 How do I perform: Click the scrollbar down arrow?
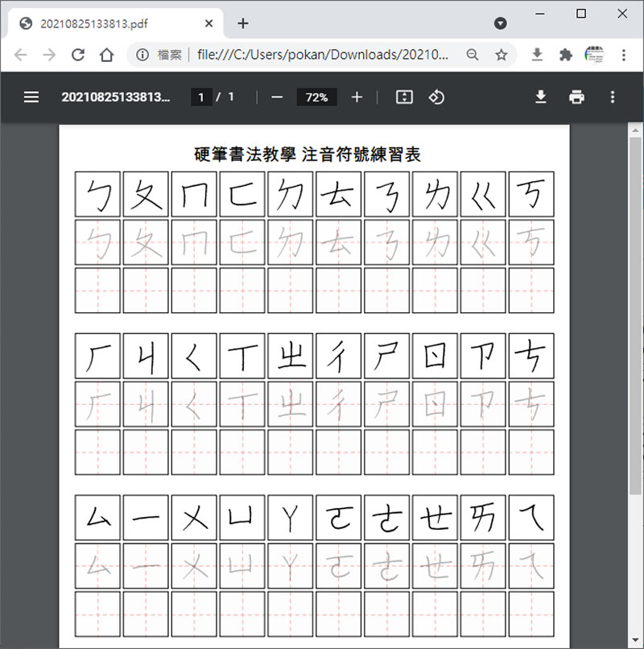coord(635,641)
